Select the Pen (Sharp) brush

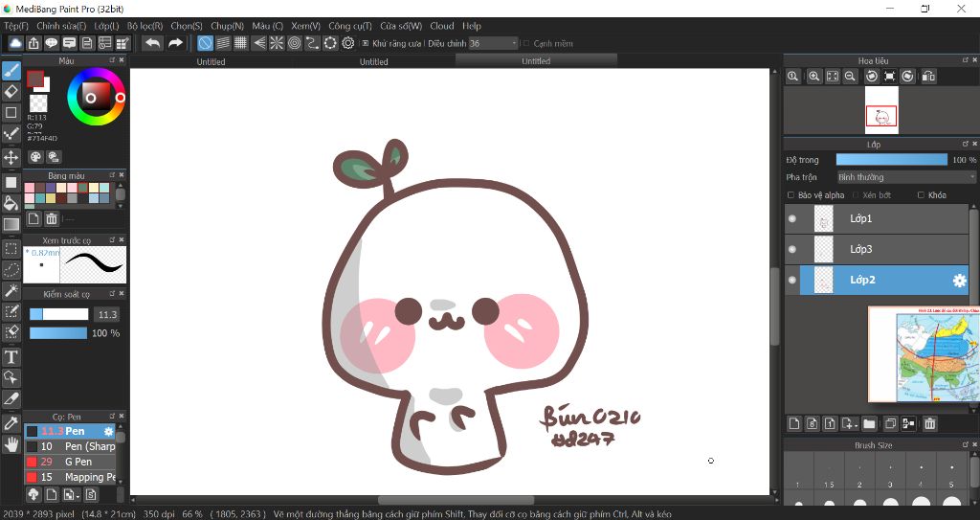[x=71, y=446]
